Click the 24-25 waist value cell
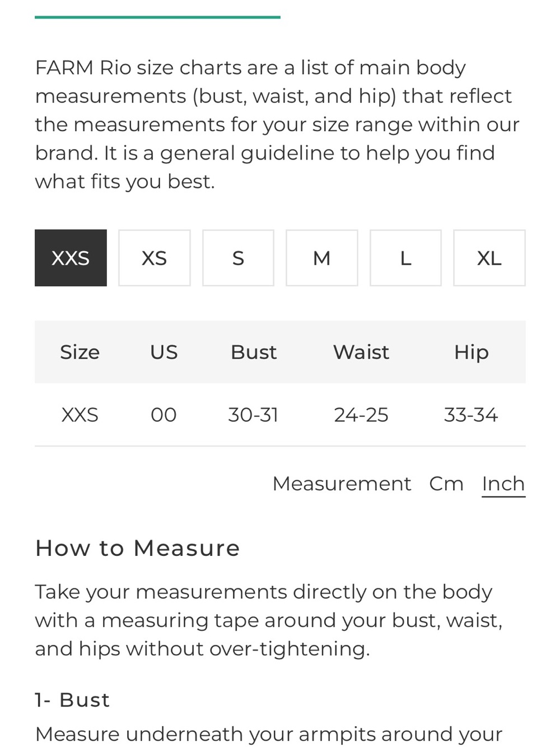The image size is (560, 747). tap(361, 415)
